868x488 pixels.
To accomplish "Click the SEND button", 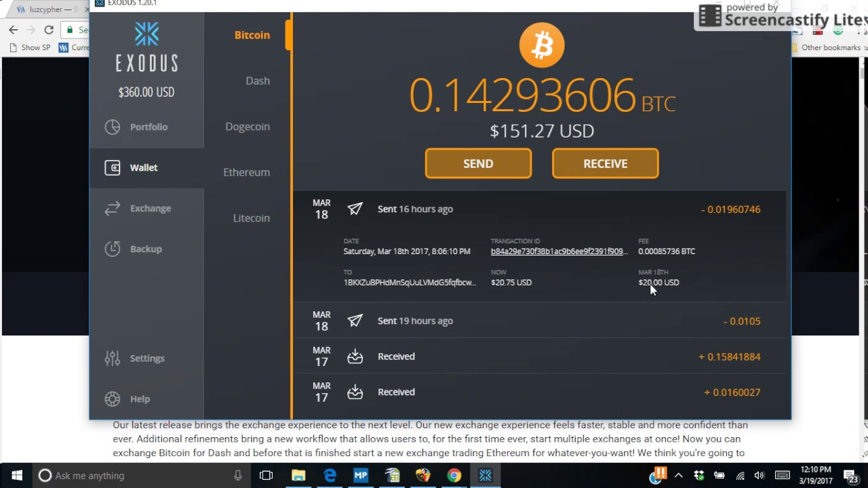I will 478,163.
